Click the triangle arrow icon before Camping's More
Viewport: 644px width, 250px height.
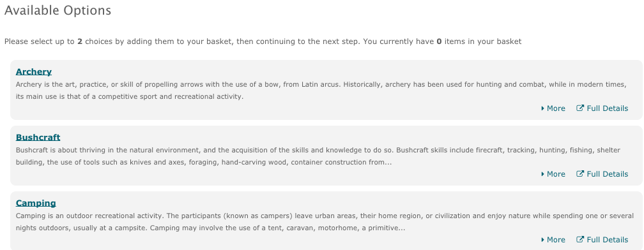coord(542,240)
